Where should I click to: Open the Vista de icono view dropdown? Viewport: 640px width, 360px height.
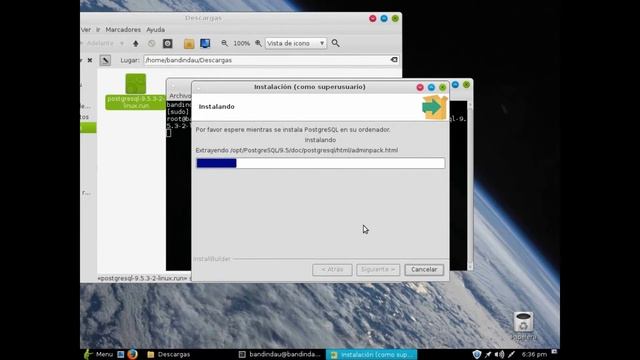(296, 43)
